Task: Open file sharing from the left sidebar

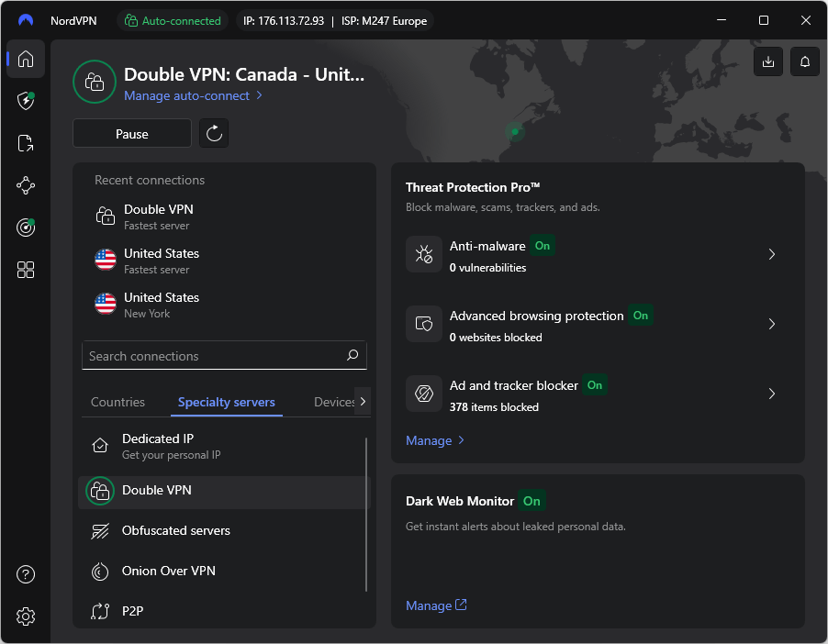Action: (25, 143)
